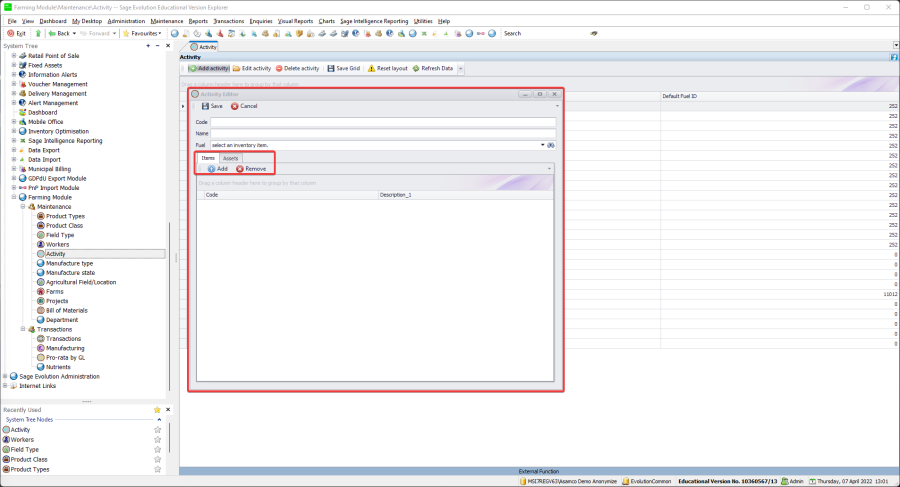Click the red Cancel icon in Activity Editor
The height and width of the screenshot is (487, 900).
[x=235, y=106]
